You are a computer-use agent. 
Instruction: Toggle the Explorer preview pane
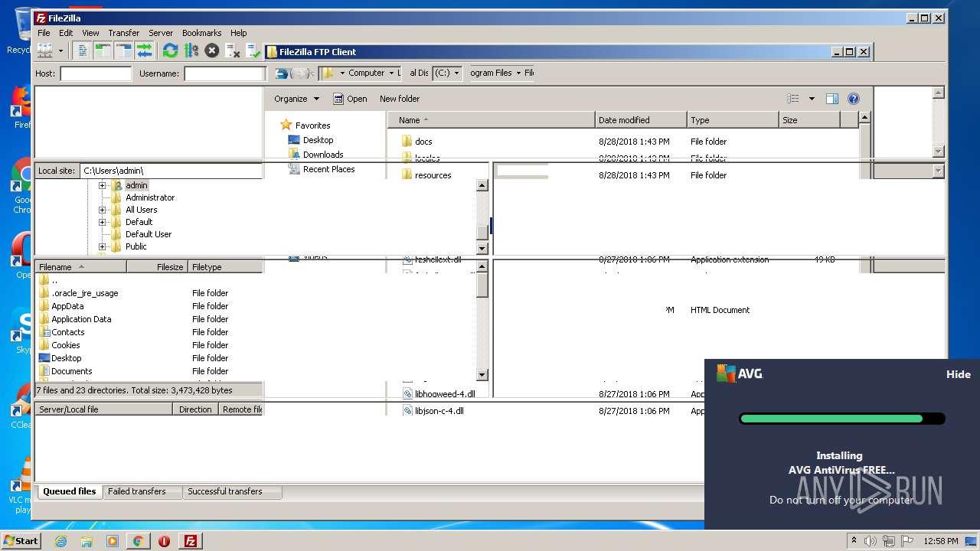pos(832,99)
